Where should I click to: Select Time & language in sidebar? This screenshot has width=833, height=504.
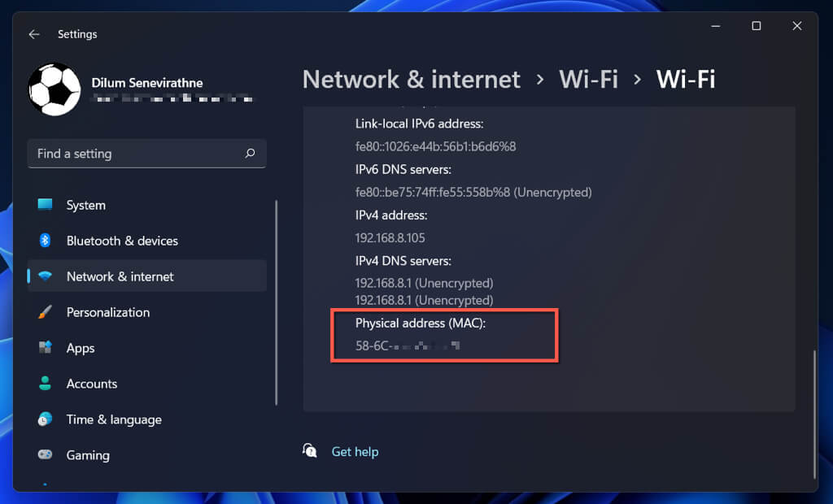tap(114, 419)
